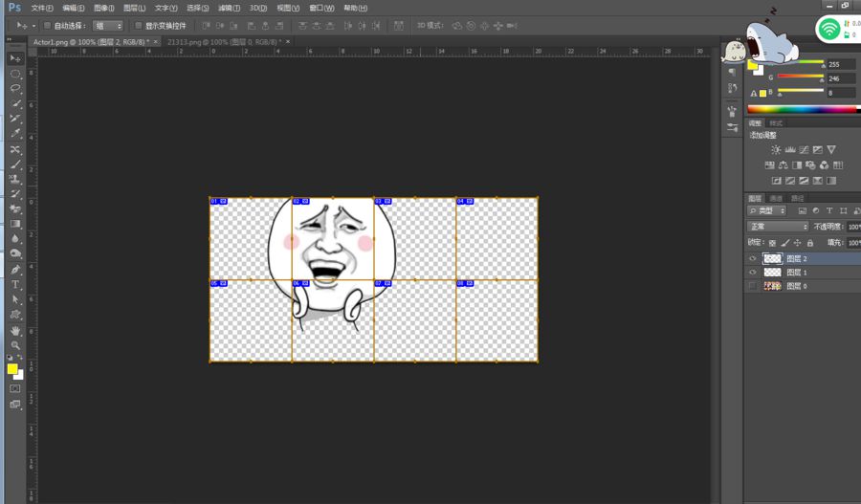Enable the 自动选择 checkbox
The width and height of the screenshot is (861, 504).
tap(47, 25)
